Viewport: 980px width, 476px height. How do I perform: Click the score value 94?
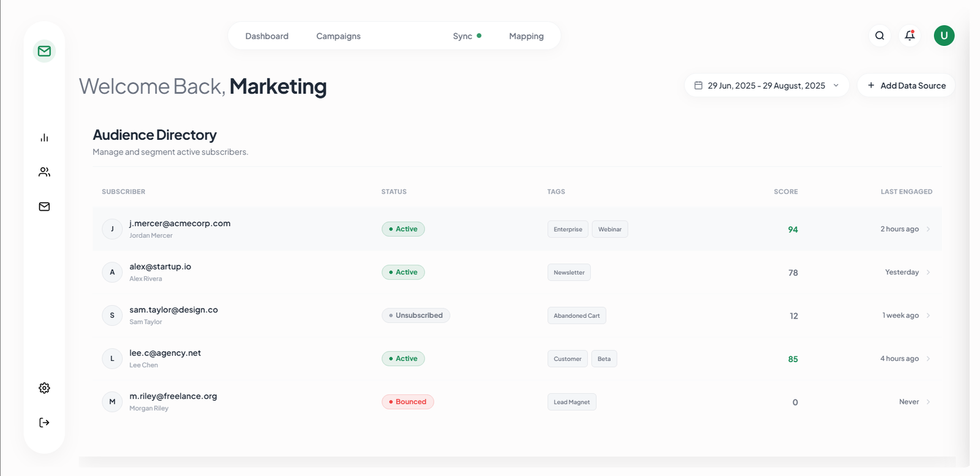coord(793,229)
